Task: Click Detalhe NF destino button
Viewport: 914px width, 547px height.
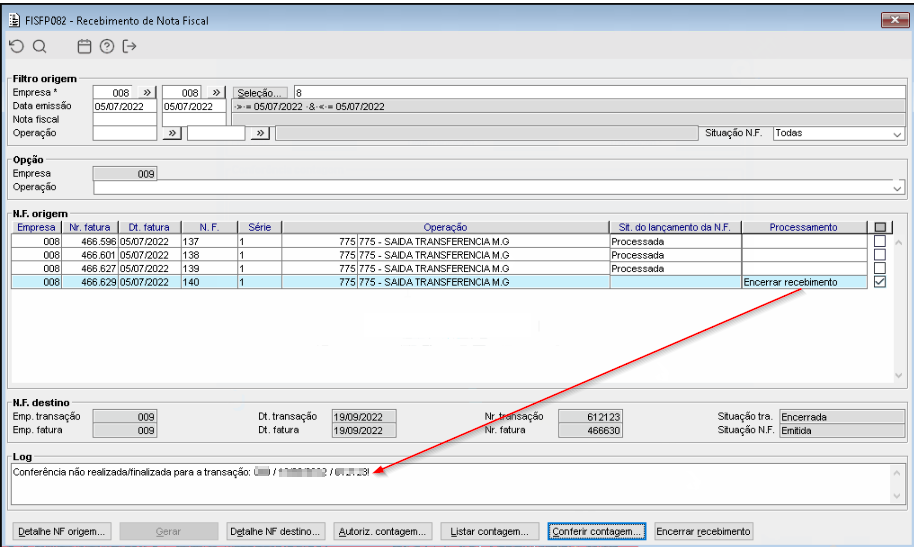Action: (x=275, y=531)
